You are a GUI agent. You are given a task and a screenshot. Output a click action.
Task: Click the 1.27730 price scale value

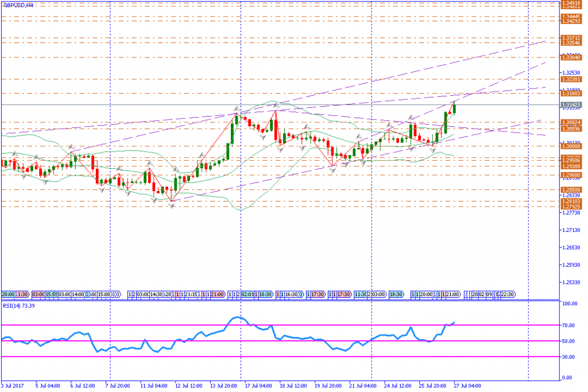click(571, 213)
